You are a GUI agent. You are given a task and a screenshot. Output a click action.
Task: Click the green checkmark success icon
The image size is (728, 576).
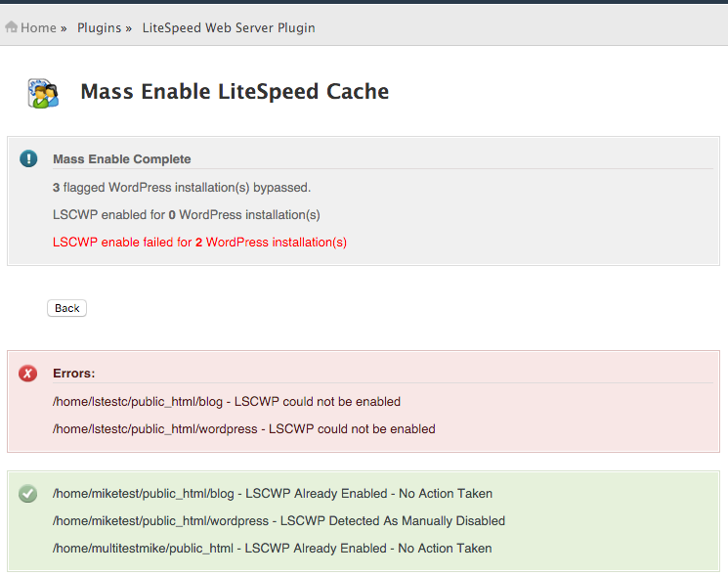28,493
